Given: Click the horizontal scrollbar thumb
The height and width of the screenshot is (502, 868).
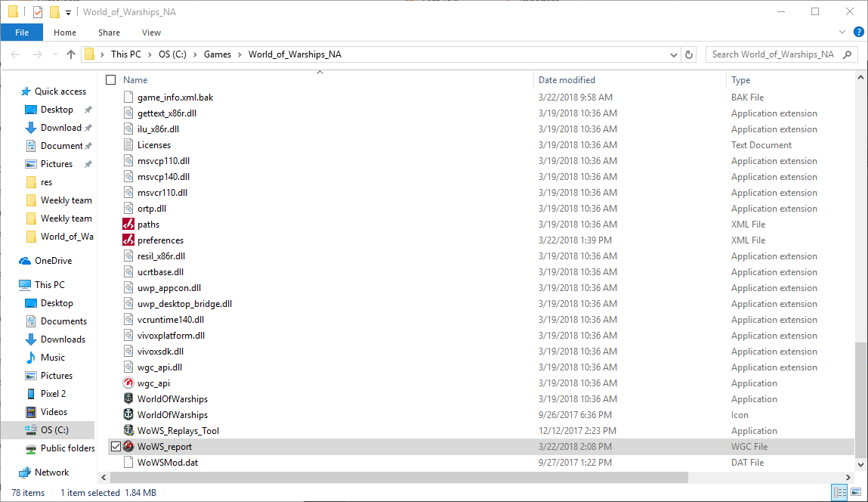Looking at the screenshot, I should (x=399, y=477).
